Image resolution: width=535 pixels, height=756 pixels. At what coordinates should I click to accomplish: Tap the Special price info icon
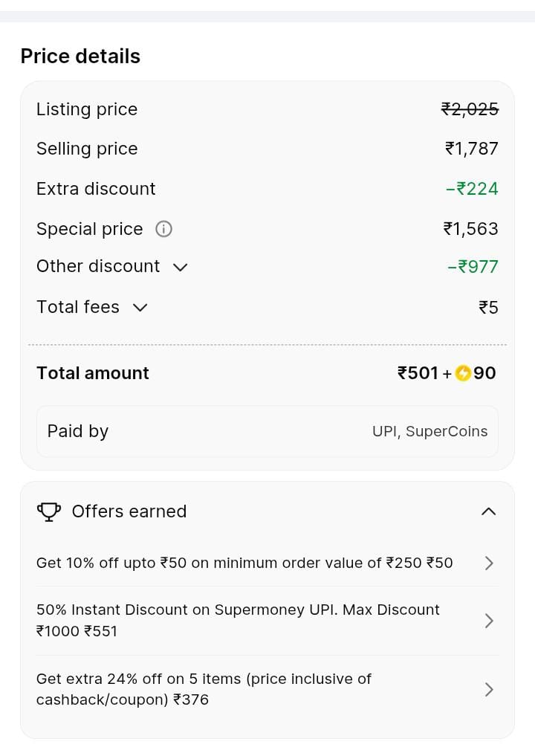tap(163, 229)
